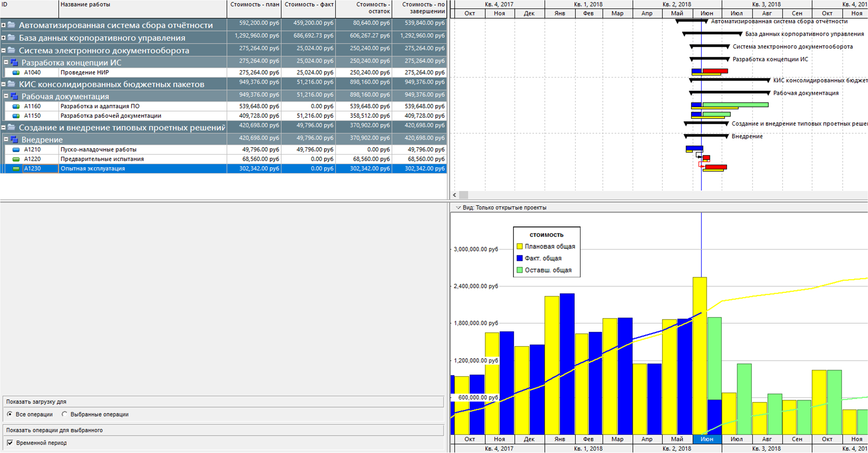868x453 pixels.
Task: Expand Автоматизированная система сбора отчётности project
Action: [x=3, y=25]
